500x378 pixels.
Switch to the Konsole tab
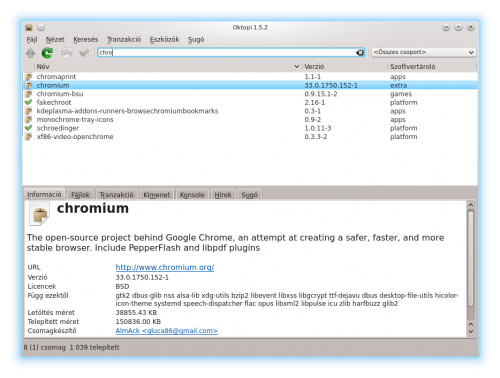point(192,195)
